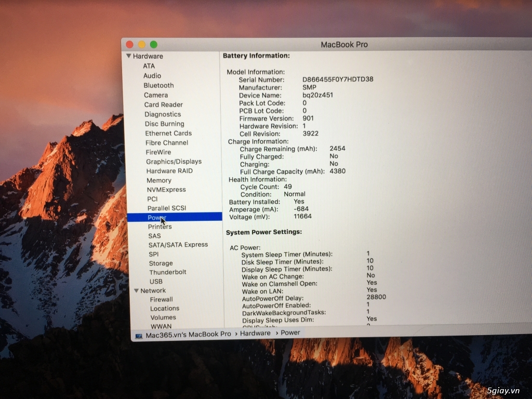Click the Wake on AC Change value No
The height and width of the screenshot is (399, 532).
pos(370,275)
